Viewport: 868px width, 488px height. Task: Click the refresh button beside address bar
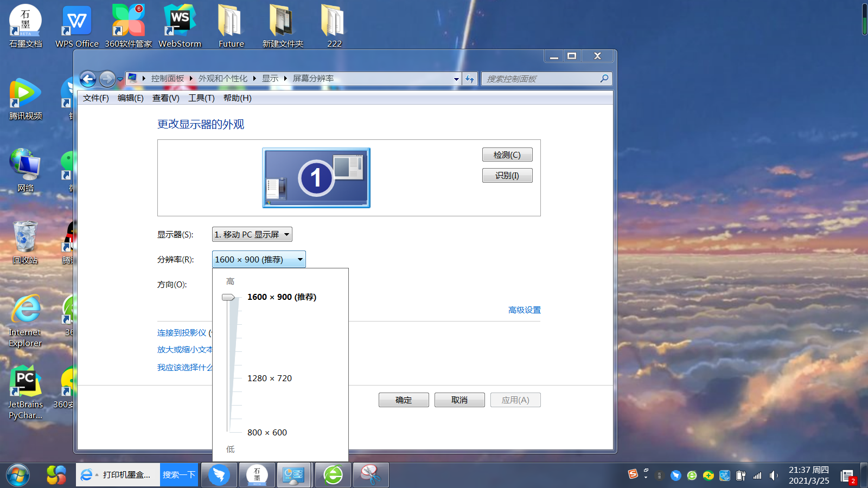point(470,79)
